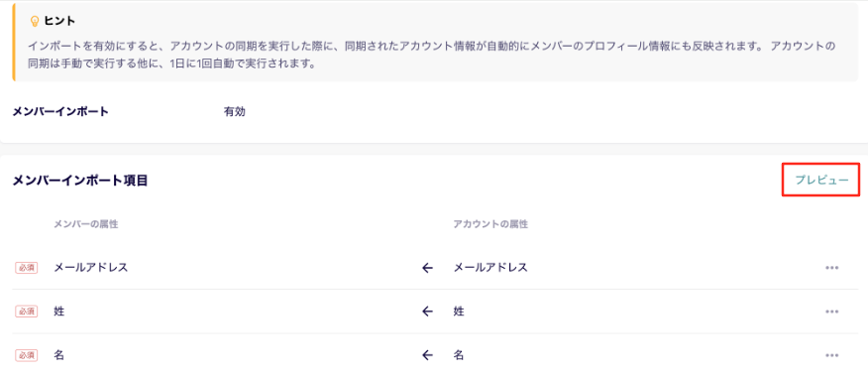Screen dimensions: 868x376
Task: Click the mapping arrow in 名 row
Action: point(427,355)
